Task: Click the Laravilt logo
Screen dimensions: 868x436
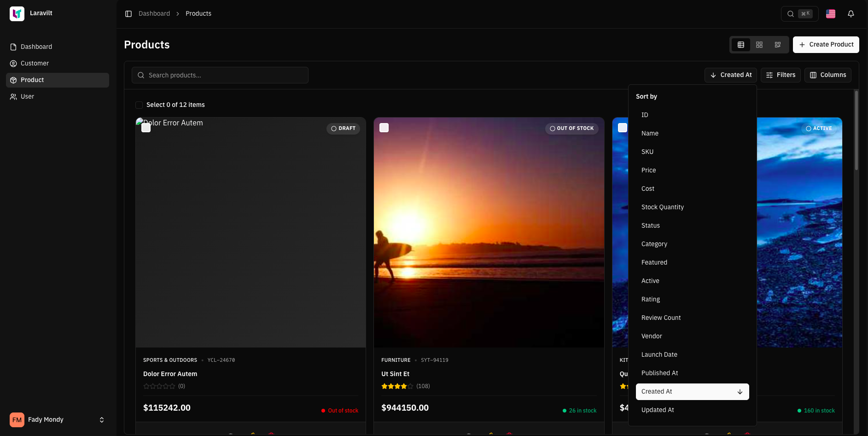Action: pyautogui.click(x=17, y=14)
